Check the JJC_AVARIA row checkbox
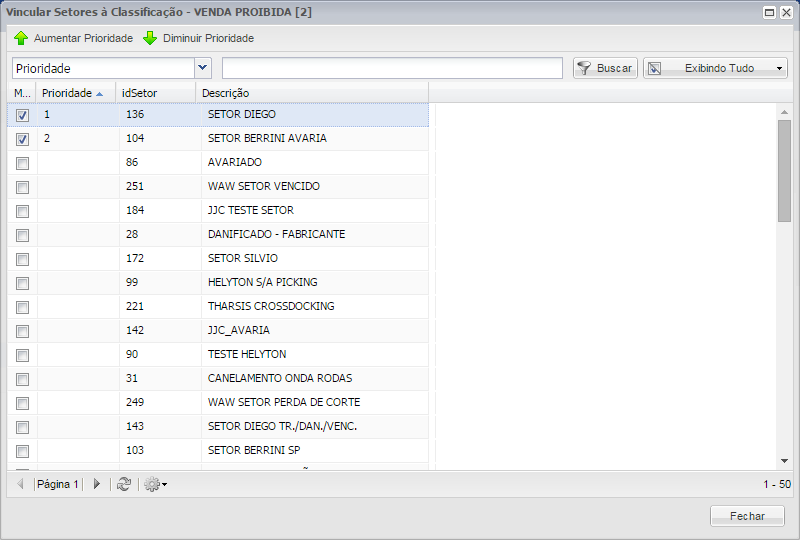The width and height of the screenshot is (806, 544). (x=22, y=331)
